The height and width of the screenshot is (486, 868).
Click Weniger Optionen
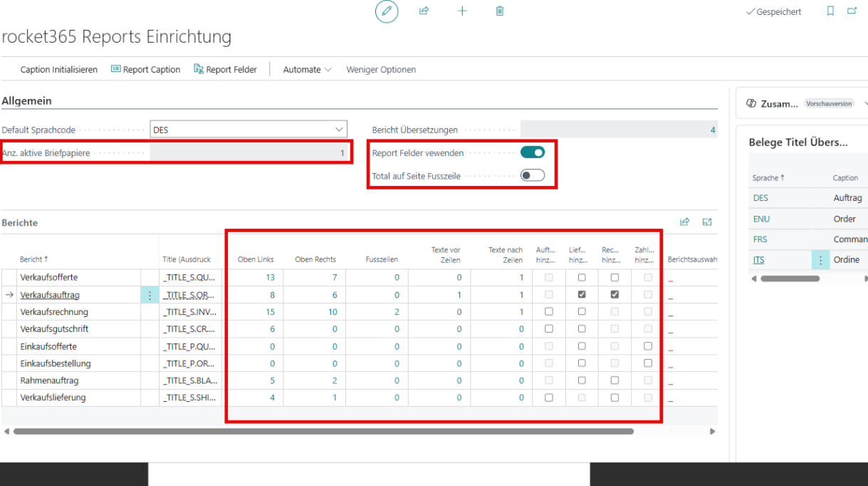[x=381, y=69]
